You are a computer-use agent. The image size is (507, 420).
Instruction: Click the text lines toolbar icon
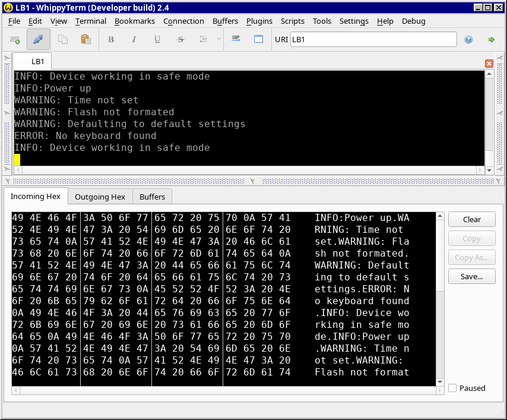pos(236,39)
